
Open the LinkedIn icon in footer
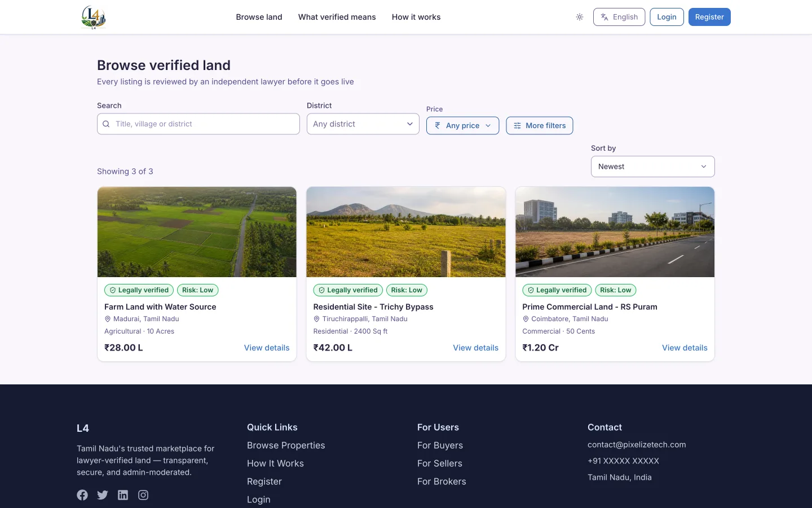123,495
